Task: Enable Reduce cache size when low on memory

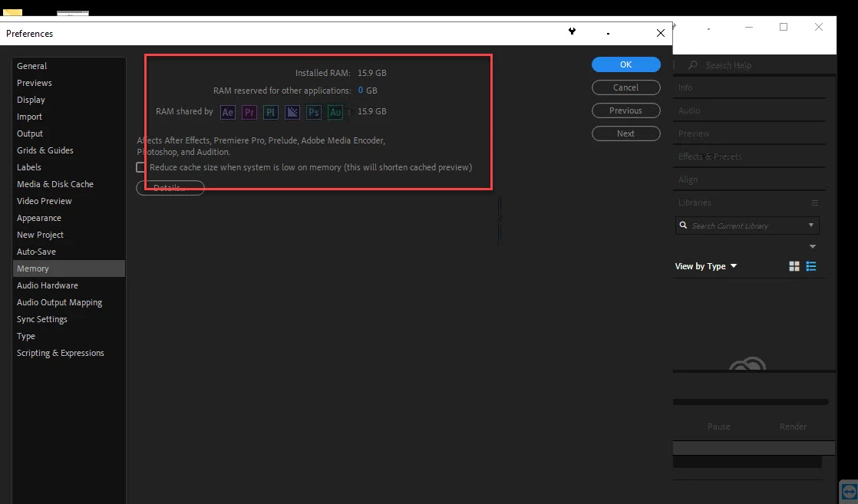Action: [141, 167]
